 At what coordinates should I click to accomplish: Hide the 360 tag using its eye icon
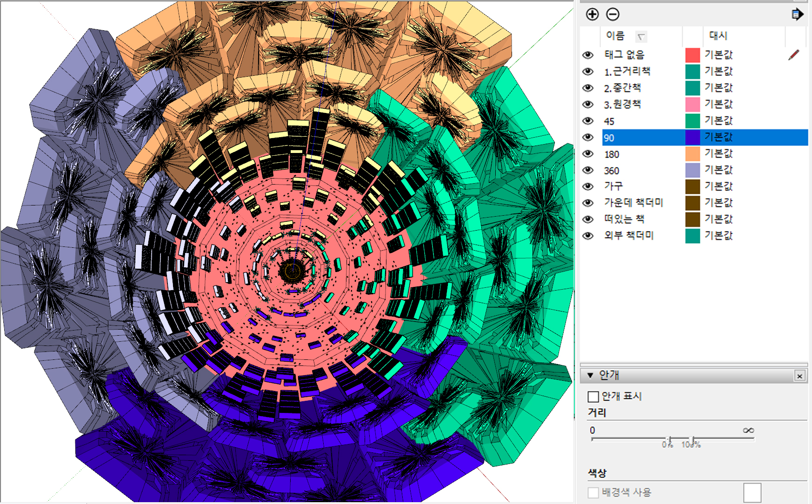[x=588, y=170]
